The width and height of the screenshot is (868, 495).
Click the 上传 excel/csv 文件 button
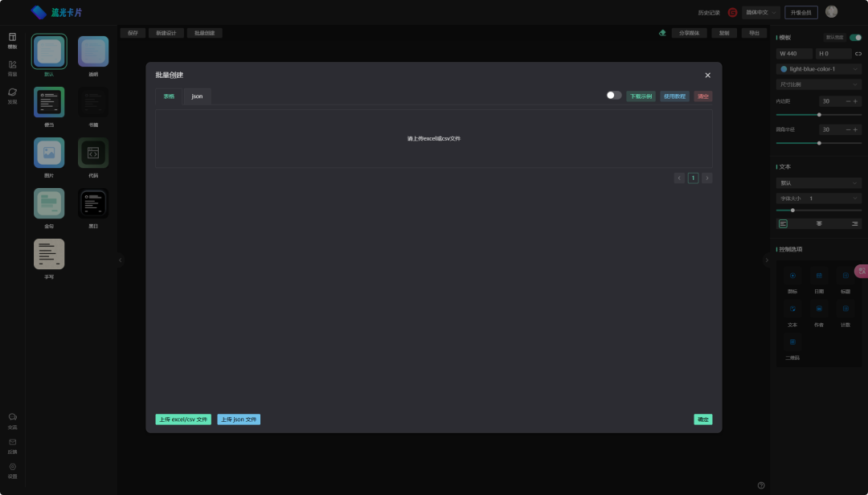(183, 419)
